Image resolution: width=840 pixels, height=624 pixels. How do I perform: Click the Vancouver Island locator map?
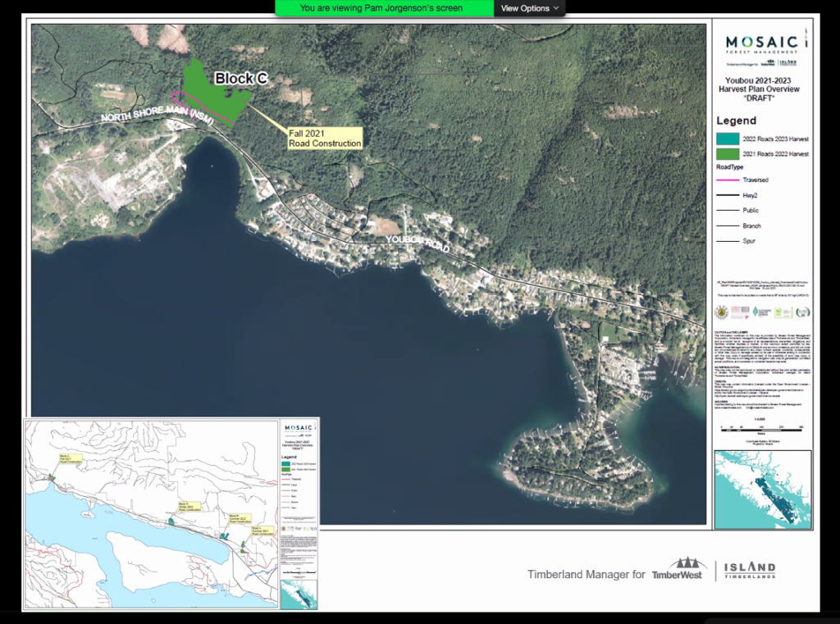tap(762, 488)
